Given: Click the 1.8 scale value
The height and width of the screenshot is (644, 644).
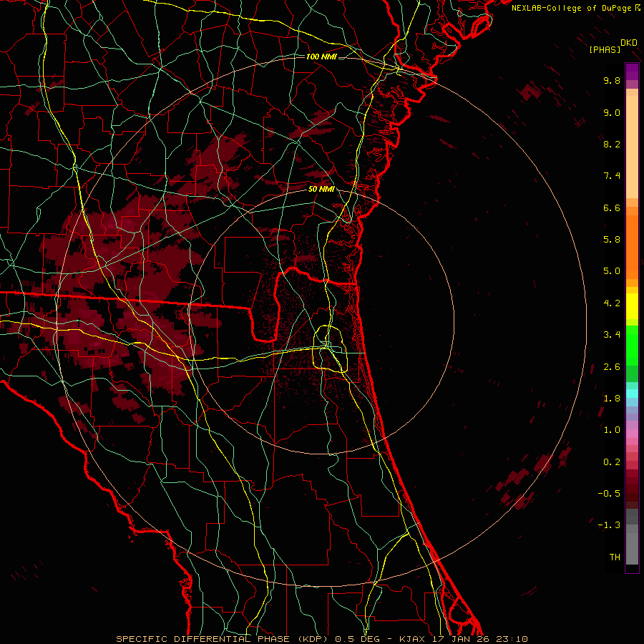Looking at the screenshot, I should [612, 399].
